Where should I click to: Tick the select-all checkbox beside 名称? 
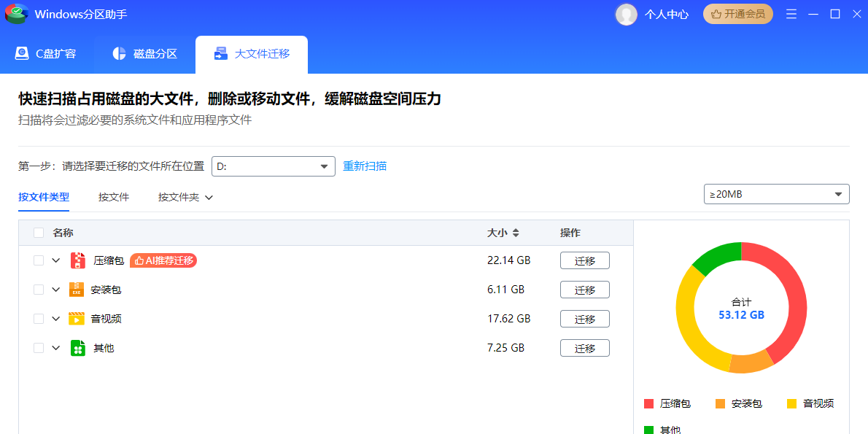point(39,233)
